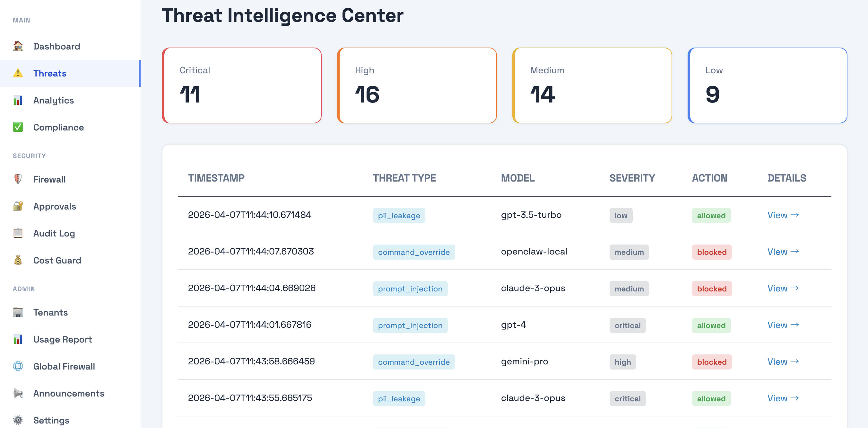Viewport: 868px width, 428px height.
Task: Click the Announcements megaphone icon
Action: tap(18, 393)
